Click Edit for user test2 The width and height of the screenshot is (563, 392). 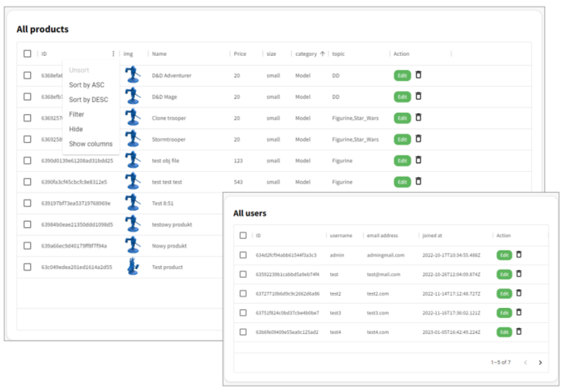point(504,294)
